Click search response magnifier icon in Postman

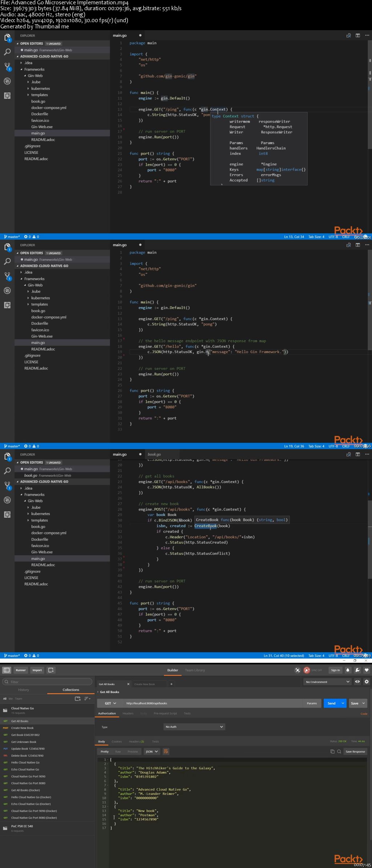pyautogui.click(x=339, y=752)
